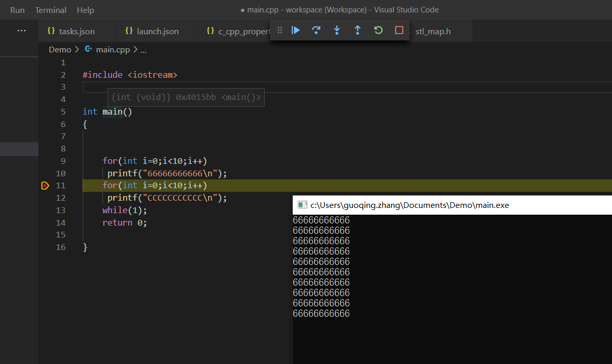Open the three-dots overflow menu at left

click(21, 31)
